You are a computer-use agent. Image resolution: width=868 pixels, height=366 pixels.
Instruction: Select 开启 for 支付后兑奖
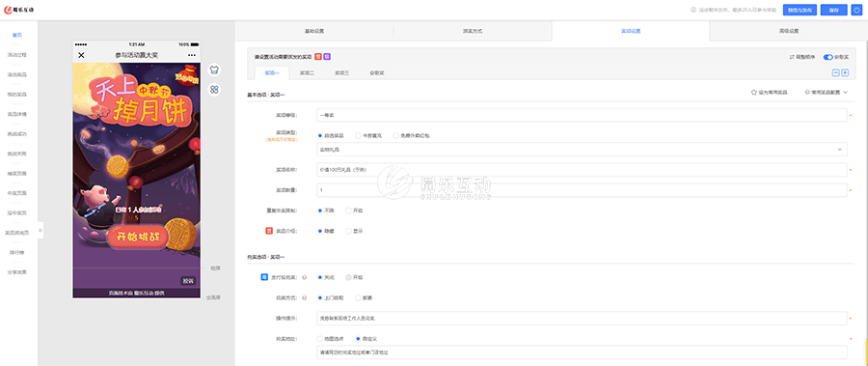click(x=348, y=277)
